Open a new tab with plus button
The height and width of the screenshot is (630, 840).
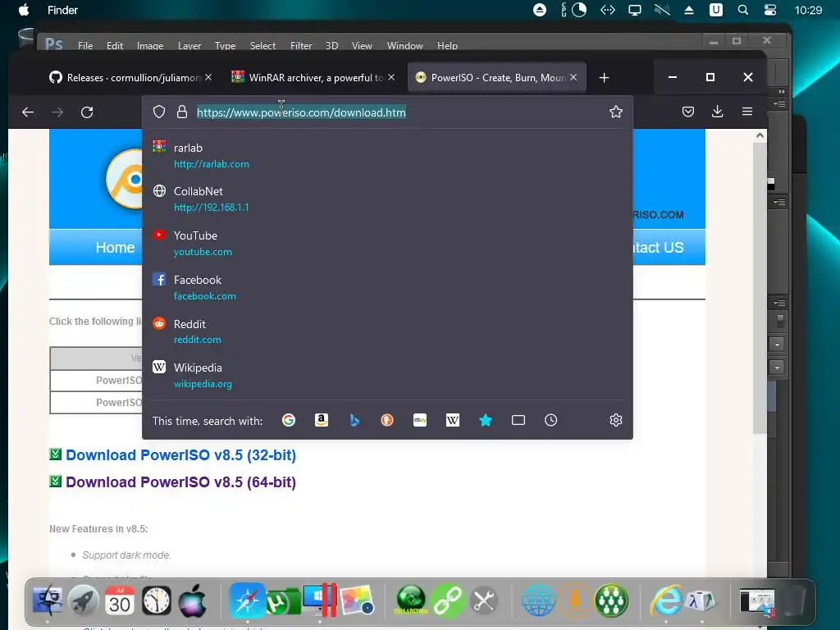tap(604, 78)
